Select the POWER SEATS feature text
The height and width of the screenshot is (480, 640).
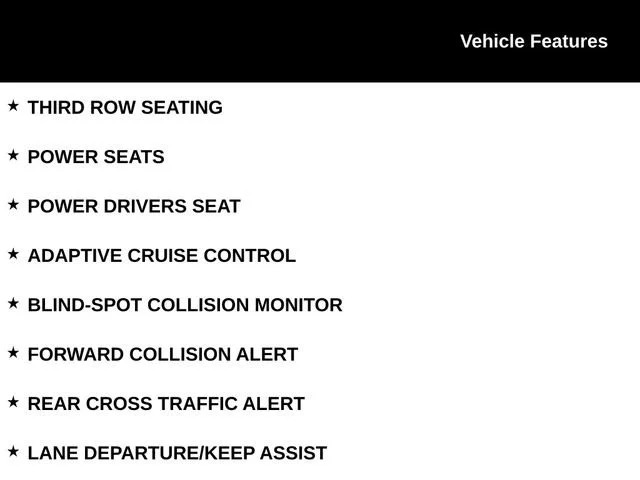coord(96,157)
